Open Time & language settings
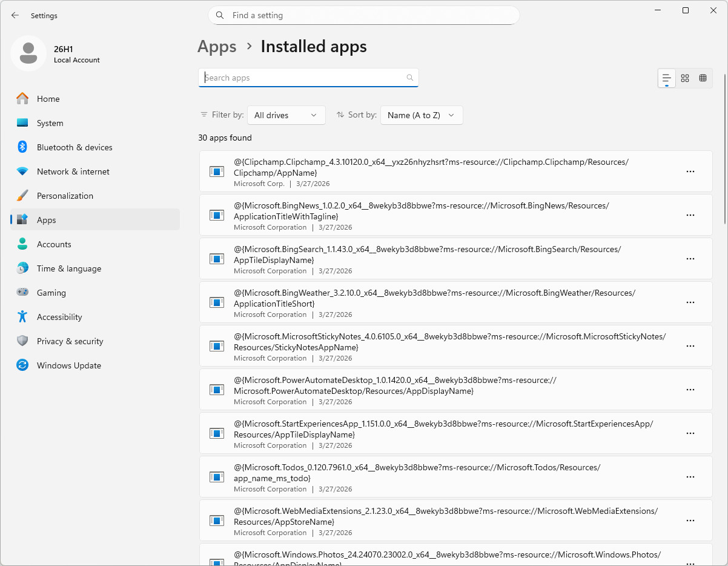 tap(95, 268)
